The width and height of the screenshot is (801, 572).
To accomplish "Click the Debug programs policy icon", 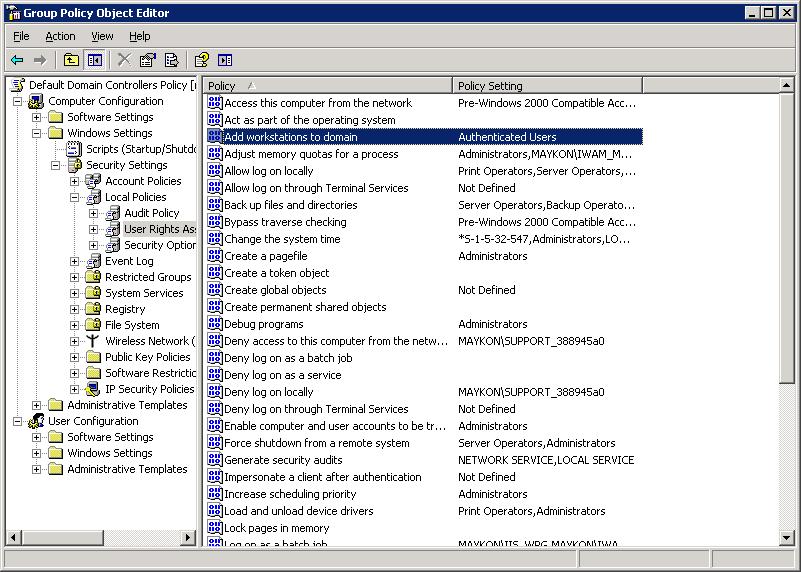I will point(215,324).
